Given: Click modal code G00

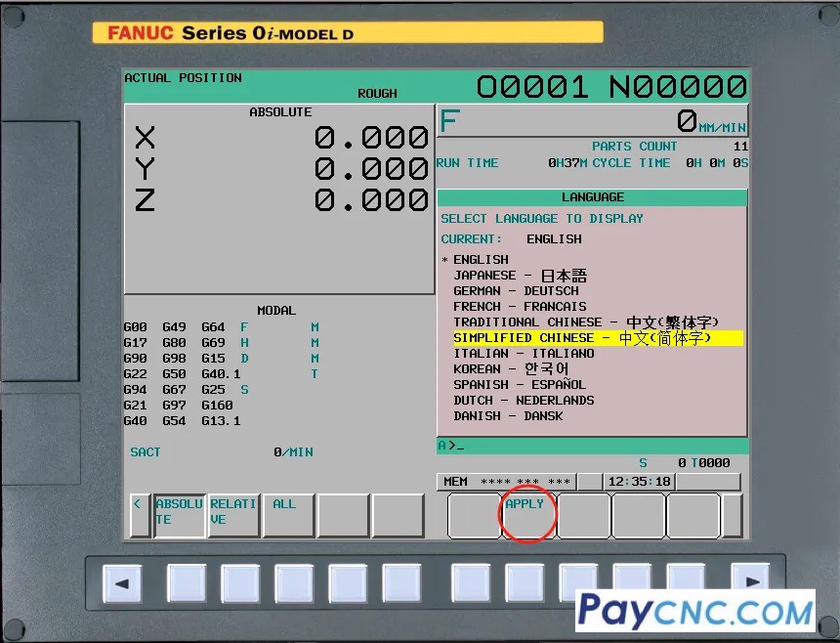Looking at the screenshot, I should click(135, 326).
